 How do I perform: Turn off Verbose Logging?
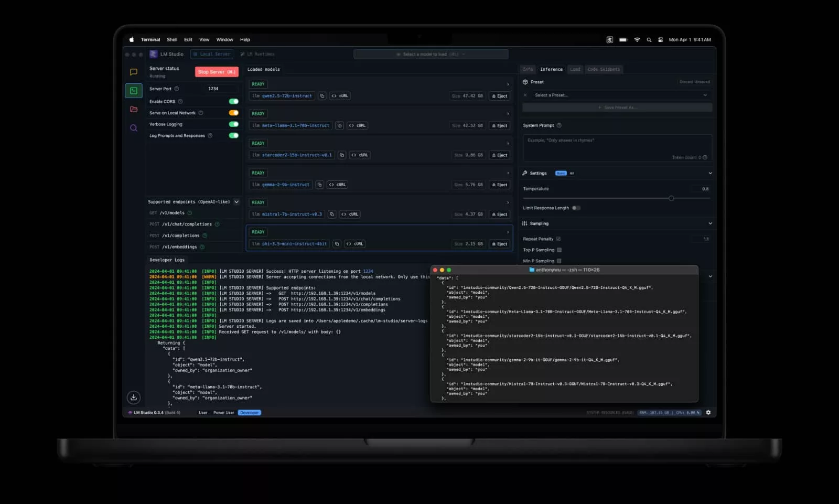click(x=233, y=124)
